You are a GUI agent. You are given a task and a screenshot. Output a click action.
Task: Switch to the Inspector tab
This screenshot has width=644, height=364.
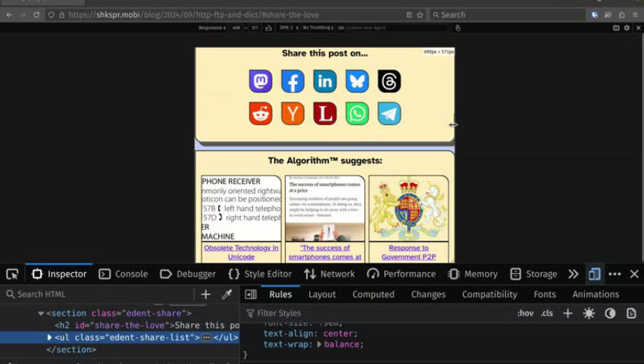click(x=59, y=274)
